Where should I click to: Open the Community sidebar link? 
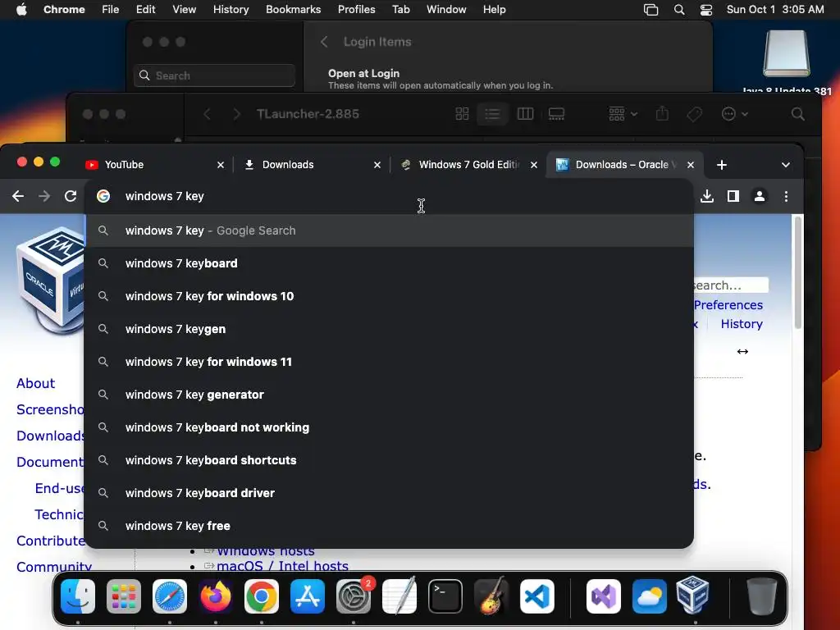[53, 567]
